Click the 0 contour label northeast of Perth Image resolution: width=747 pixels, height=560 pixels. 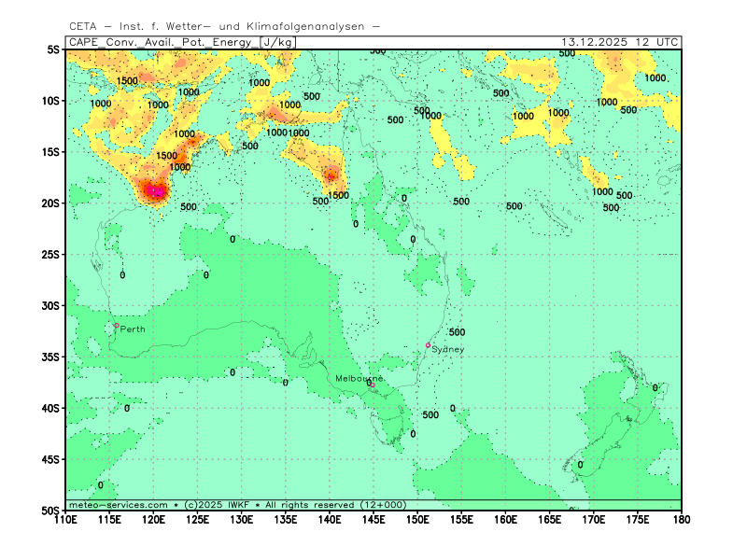coord(206,275)
